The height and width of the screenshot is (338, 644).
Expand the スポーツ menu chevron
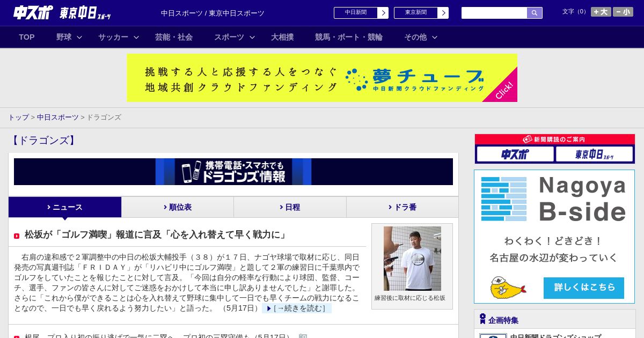point(252,38)
